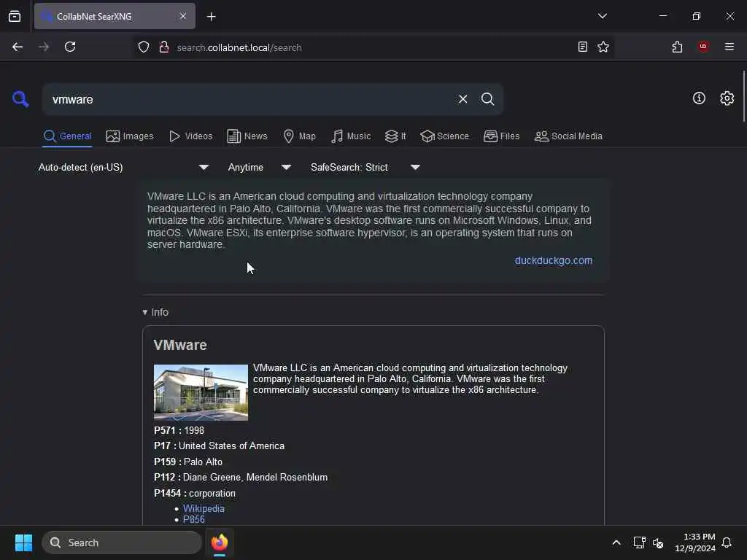Bookmark this page with star icon
The image size is (747, 560).
tap(603, 47)
